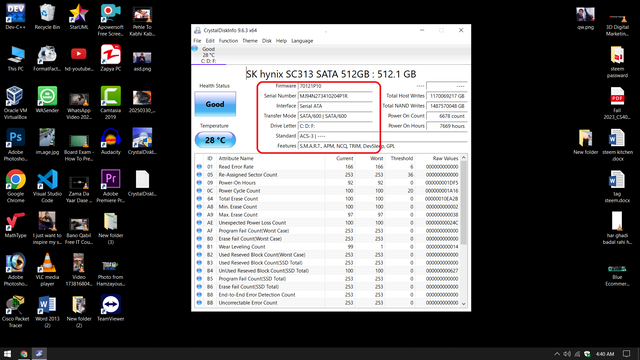
Task: Click the Good health status button
Action: (215, 104)
